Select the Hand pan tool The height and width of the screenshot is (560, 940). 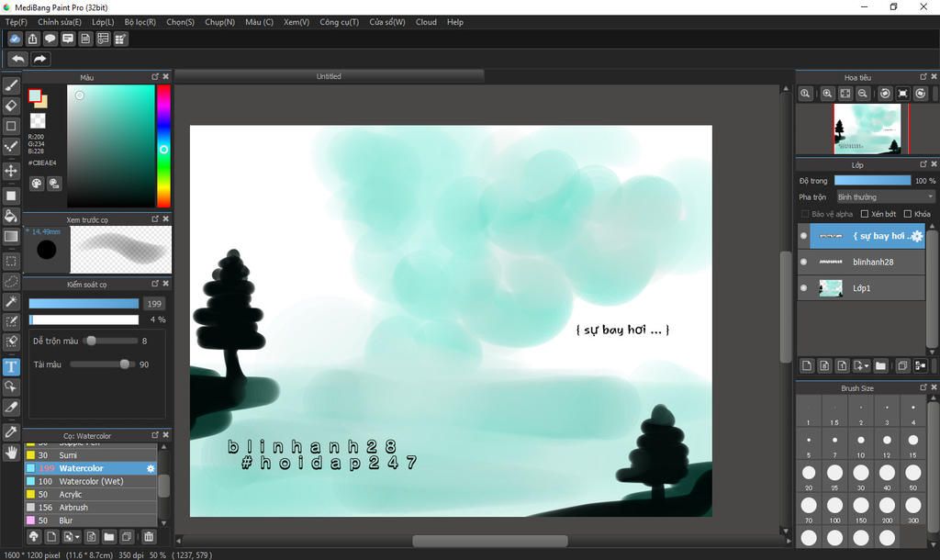(11, 452)
